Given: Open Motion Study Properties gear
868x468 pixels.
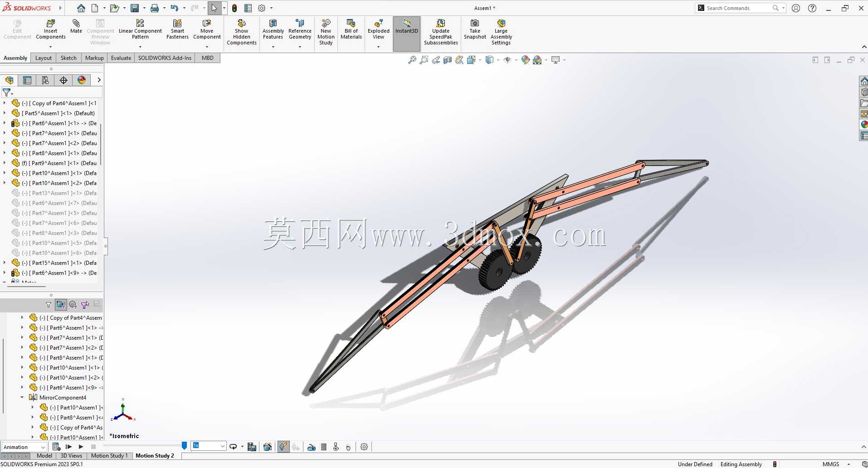Looking at the screenshot, I should (x=364, y=447).
